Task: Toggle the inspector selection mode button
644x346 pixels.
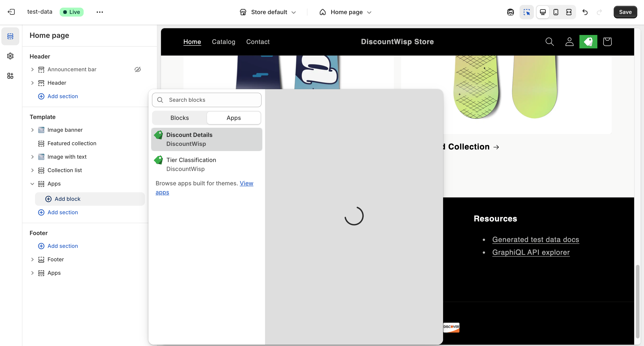Action: [527, 12]
